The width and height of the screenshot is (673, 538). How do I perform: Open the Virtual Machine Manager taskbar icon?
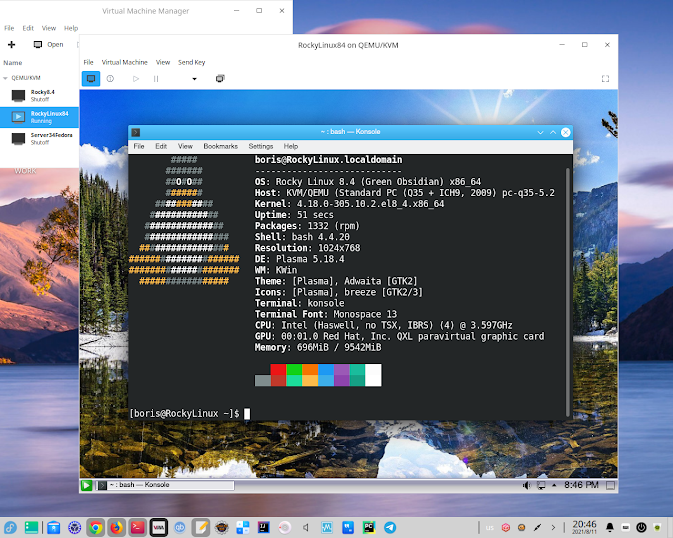(158, 527)
